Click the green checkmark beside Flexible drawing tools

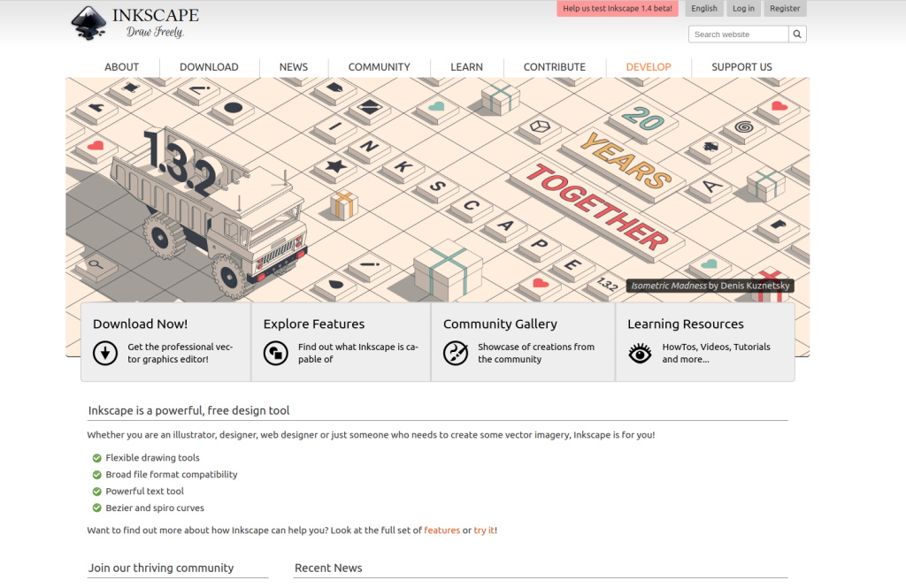coord(96,458)
